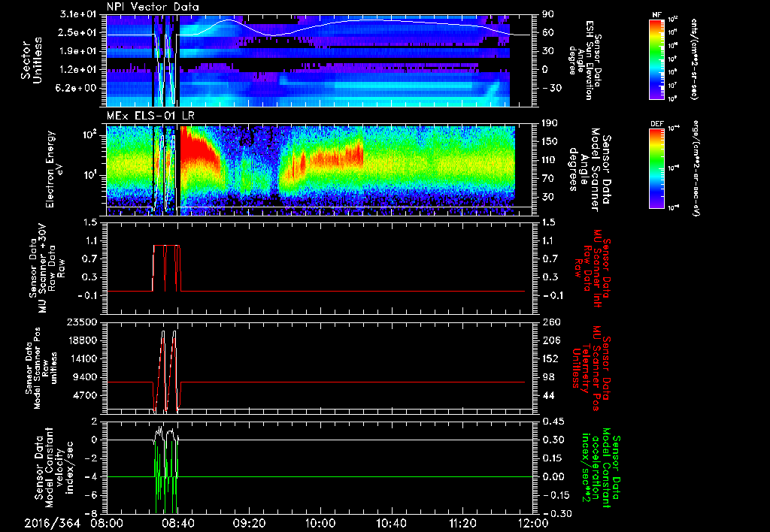770x532 pixels.
Task: Select the "NPI Vector Data" panel title
Action: pos(153,7)
